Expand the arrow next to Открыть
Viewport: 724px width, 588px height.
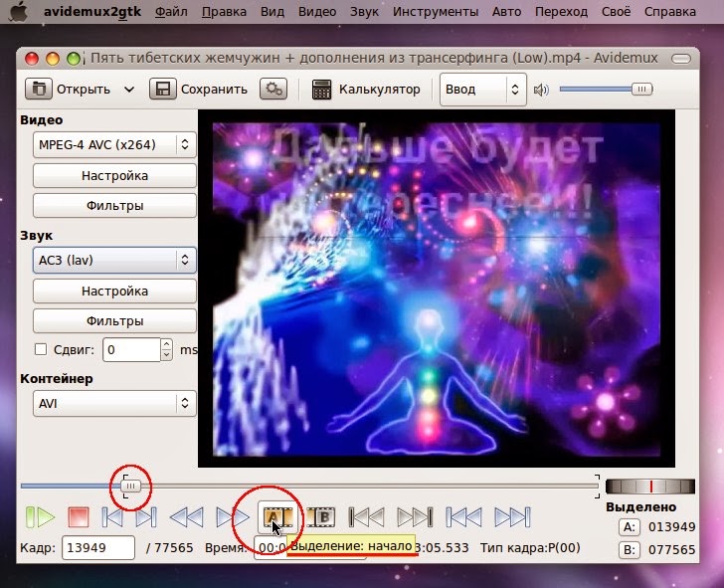tap(129, 90)
